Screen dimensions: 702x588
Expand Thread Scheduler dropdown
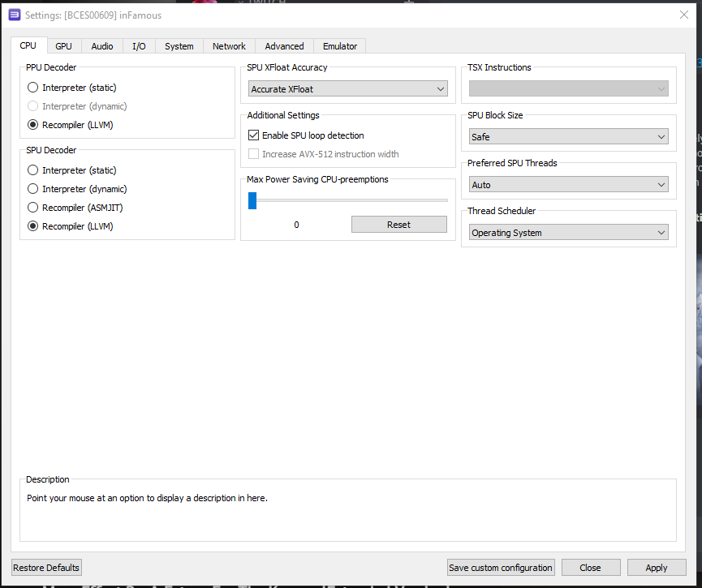569,233
